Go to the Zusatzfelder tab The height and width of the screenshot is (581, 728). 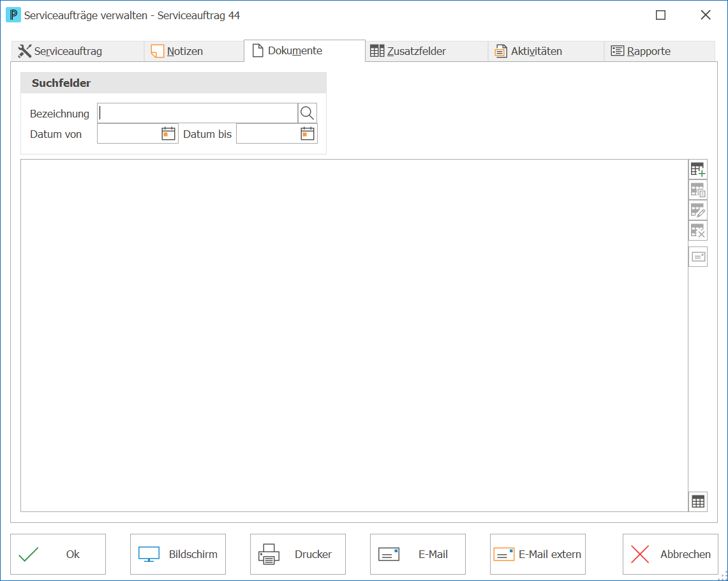click(427, 51)
